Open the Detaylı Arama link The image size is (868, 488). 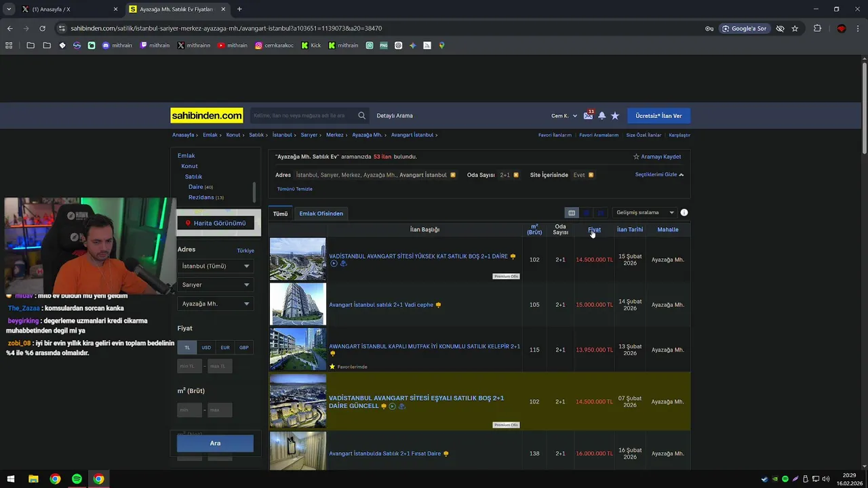395,116
